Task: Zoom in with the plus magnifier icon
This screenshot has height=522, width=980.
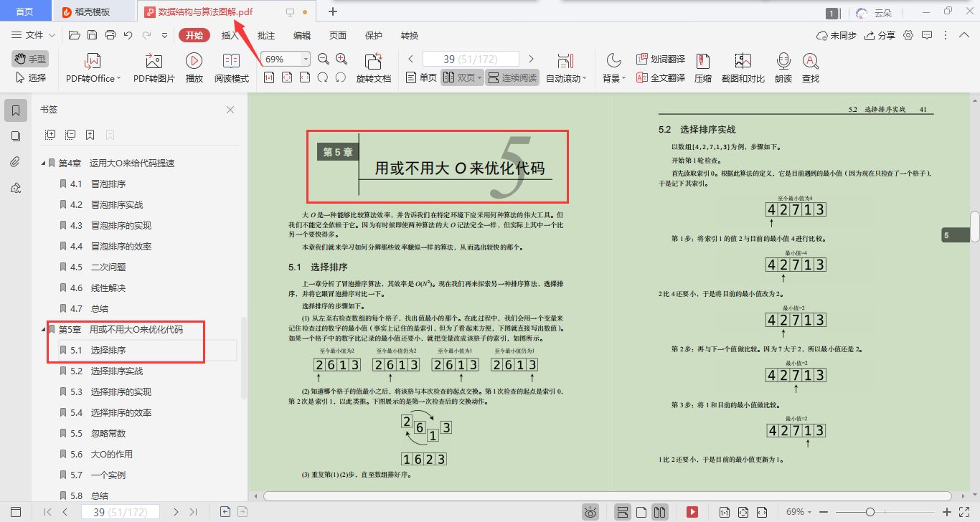Action: tap(341, 59)
